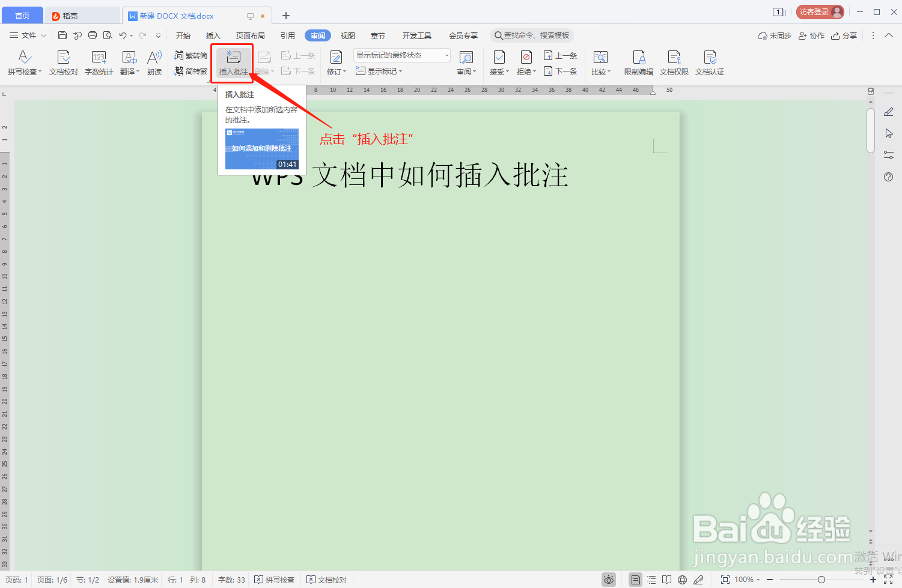Switch to the 开发工具 ribbon tab
This screenshot has height=588, width=902.
click(x=417, y=35)
